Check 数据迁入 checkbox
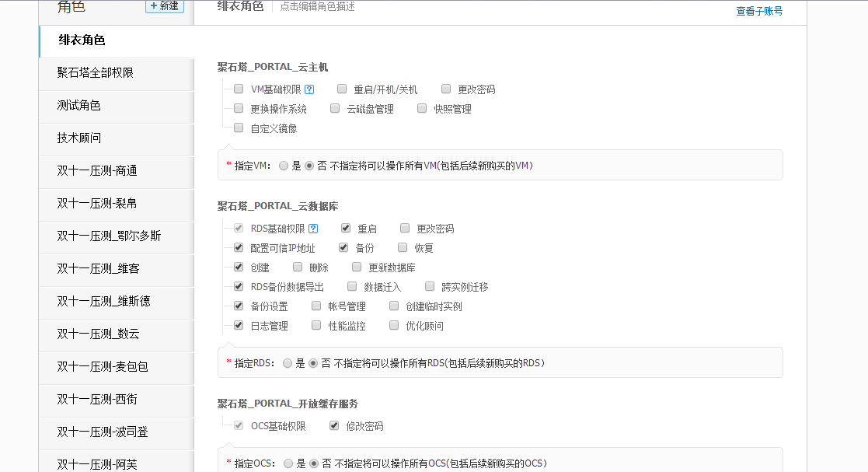 [351, 286]
